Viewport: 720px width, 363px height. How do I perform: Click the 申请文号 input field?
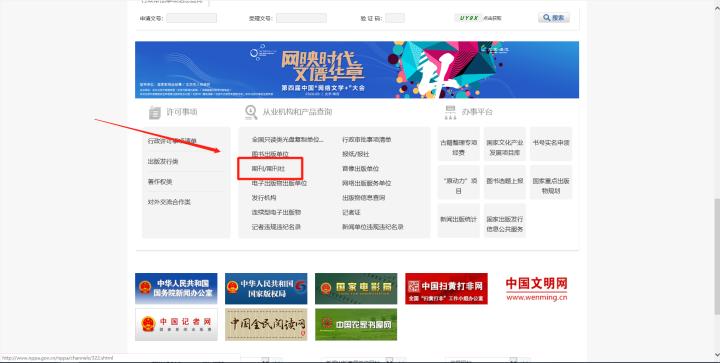coord(191,18)
